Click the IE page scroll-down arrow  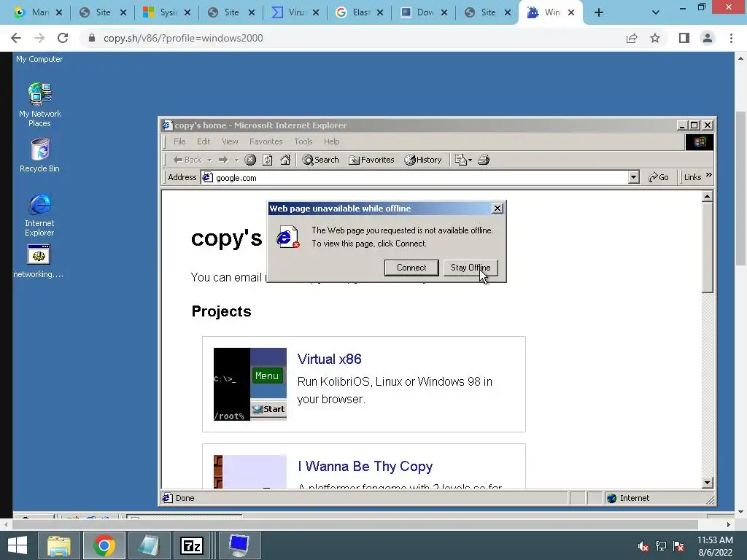tap(707, 483)
